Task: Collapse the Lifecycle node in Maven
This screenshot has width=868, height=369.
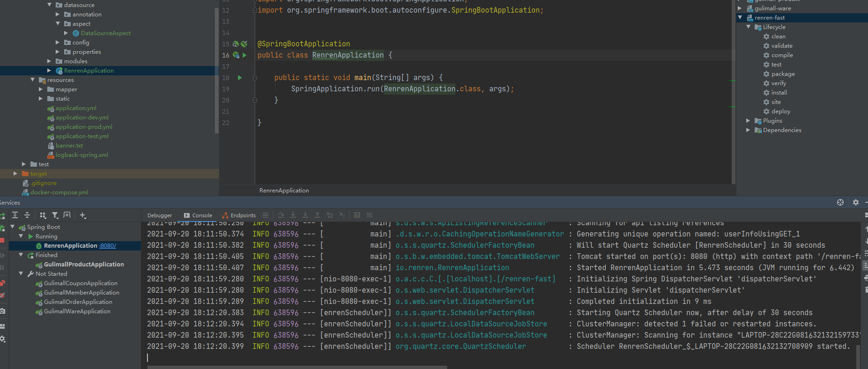Action: point(748,27)
